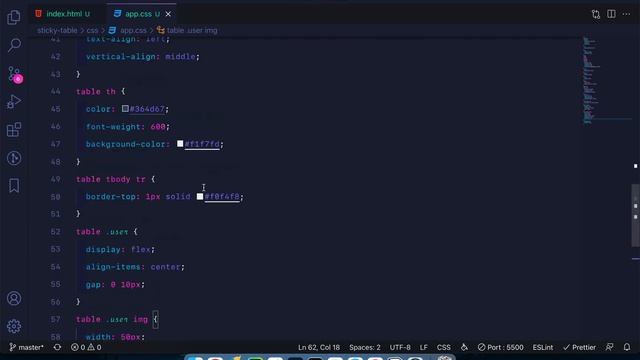Click the ESLint status item
The width and height of the screenshot is (640, 360).
point(542,347)
